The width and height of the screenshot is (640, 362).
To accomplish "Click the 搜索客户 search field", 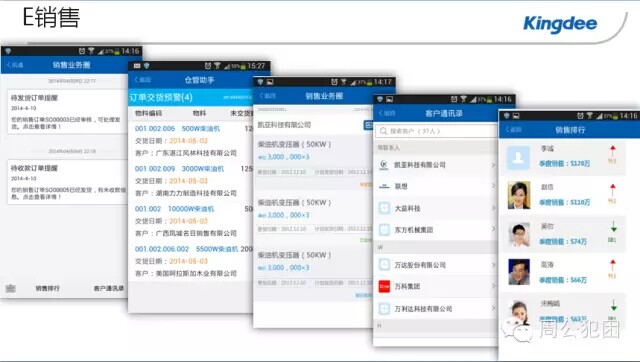I will pos(436,131).
